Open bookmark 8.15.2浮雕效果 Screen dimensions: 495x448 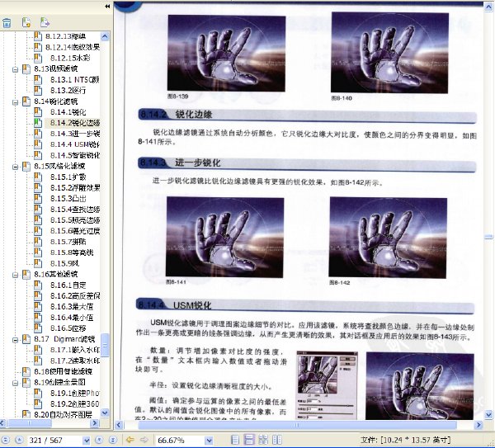point(75,187)
